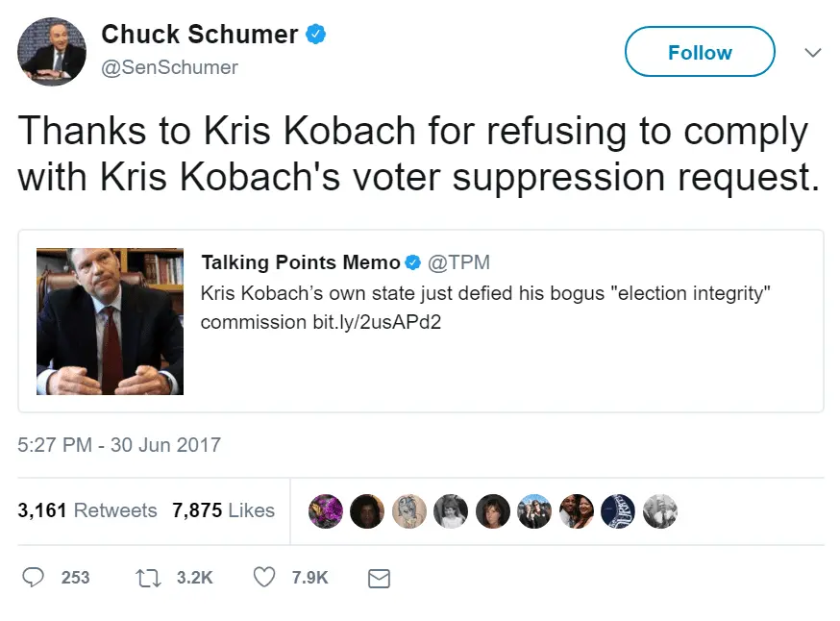
Task: View the list of 7,875 Likes
Action: pos(223,510)
